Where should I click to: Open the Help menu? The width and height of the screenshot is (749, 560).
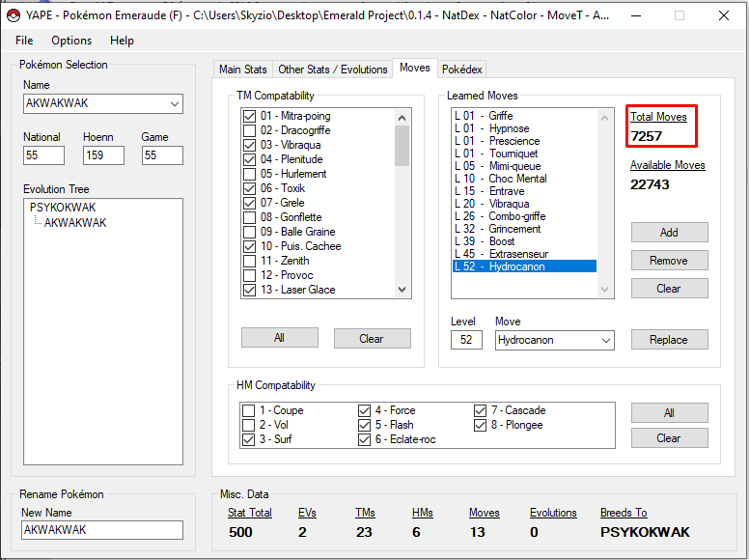122,41
